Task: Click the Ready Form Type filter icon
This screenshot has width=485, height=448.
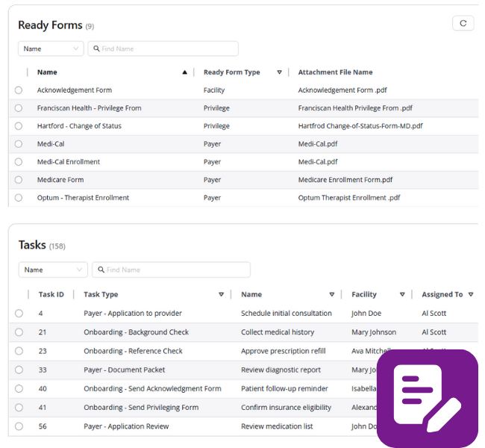Action: (x=280, y=72)
